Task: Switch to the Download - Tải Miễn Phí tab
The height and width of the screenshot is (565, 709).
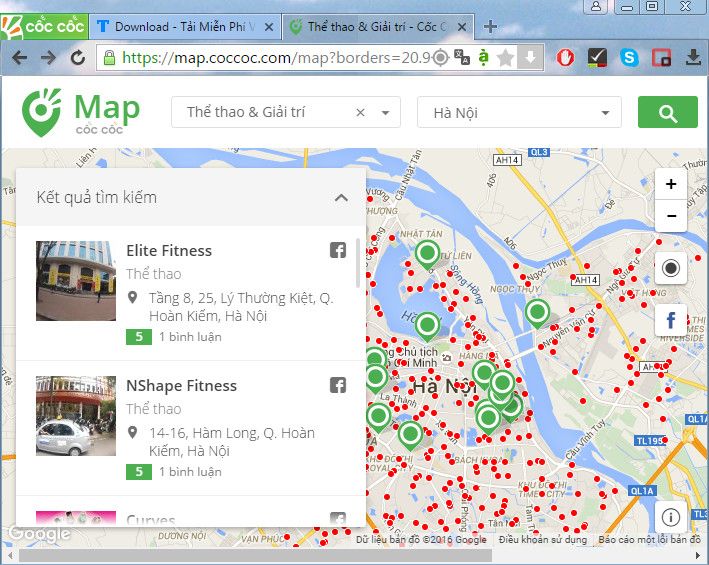Action: (x=183, y=26)
